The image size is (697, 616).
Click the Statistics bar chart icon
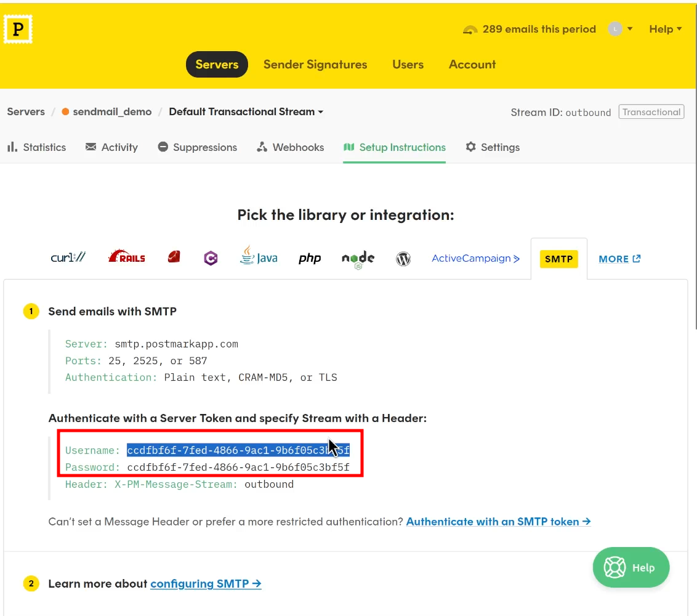pyautogui.click(x=12, y=147)
